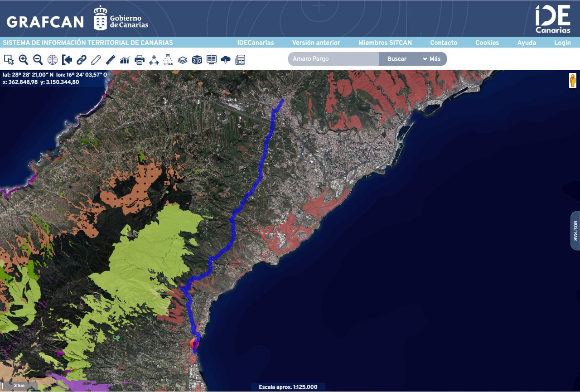
Task: Open the split screen monitor tool
Action: [x=212, y=59]
